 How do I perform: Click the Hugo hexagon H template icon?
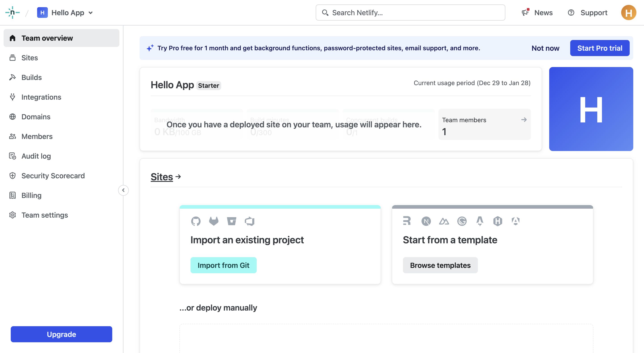(498, 221)
